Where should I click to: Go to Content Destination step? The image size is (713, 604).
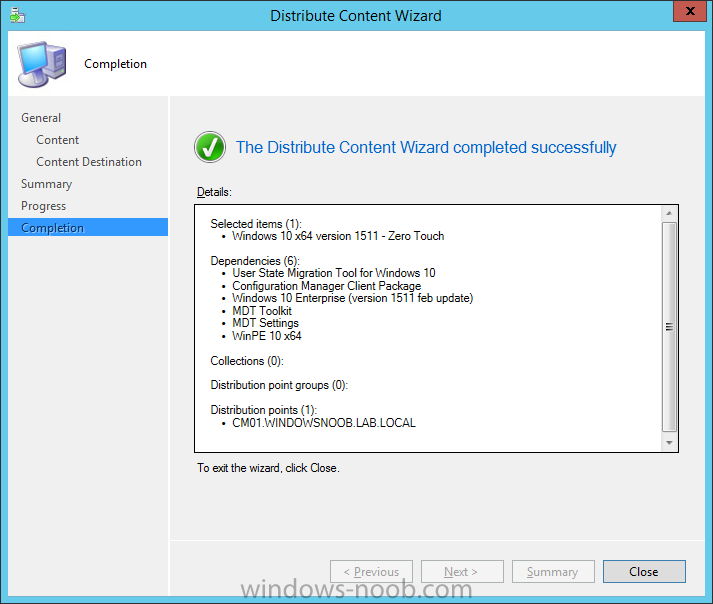[x=89, y=162]
